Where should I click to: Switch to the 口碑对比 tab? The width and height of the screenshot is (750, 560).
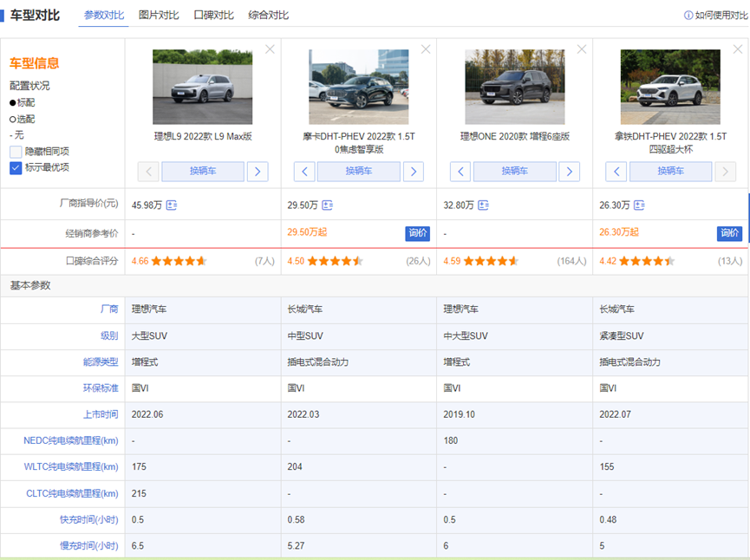[213, 16]
